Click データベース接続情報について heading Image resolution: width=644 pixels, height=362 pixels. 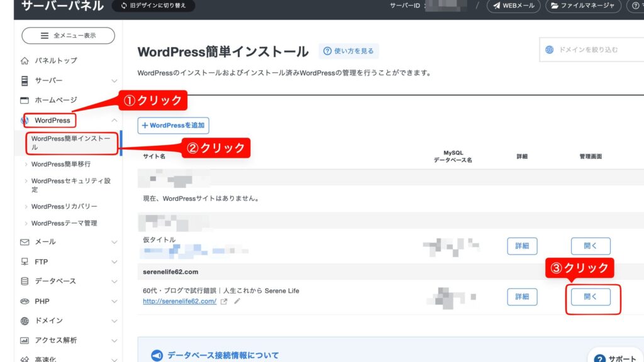point(223,356)
